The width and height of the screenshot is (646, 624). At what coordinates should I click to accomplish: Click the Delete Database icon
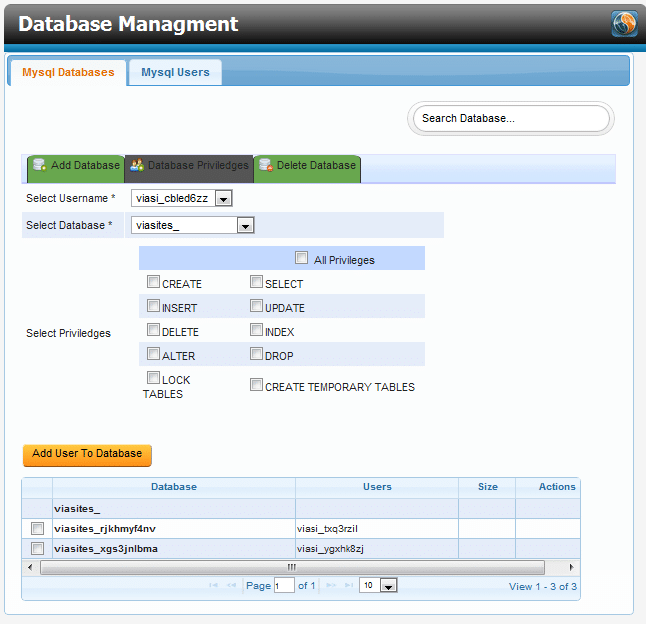[x=266, y=165]
